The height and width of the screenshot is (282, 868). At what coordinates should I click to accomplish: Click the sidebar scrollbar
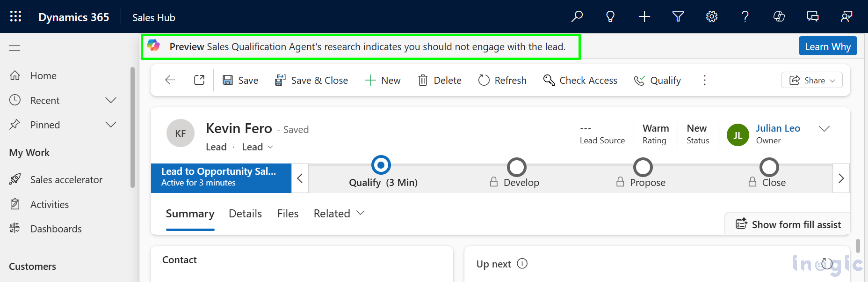pos(132,127)
